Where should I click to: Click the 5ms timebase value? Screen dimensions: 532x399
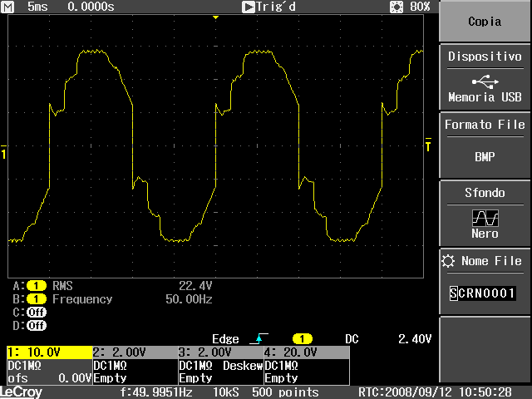coord(37,7)
